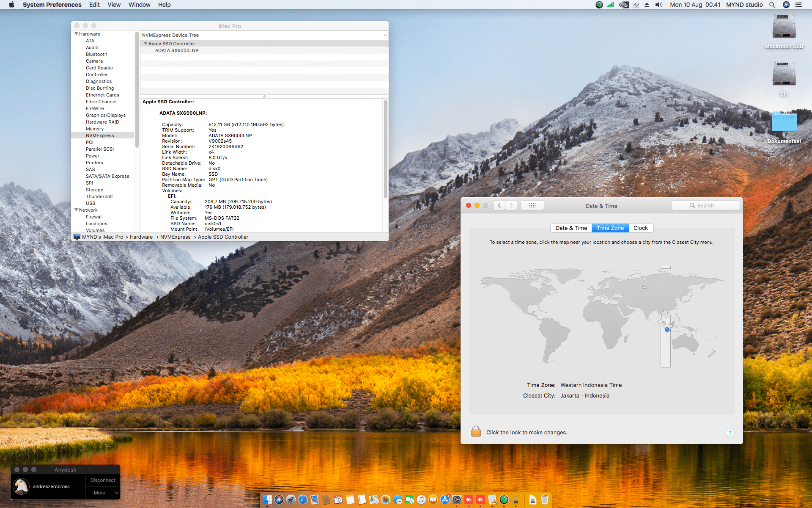Click MYND studio user menu
Screen dimensions: 812x508
744,5
